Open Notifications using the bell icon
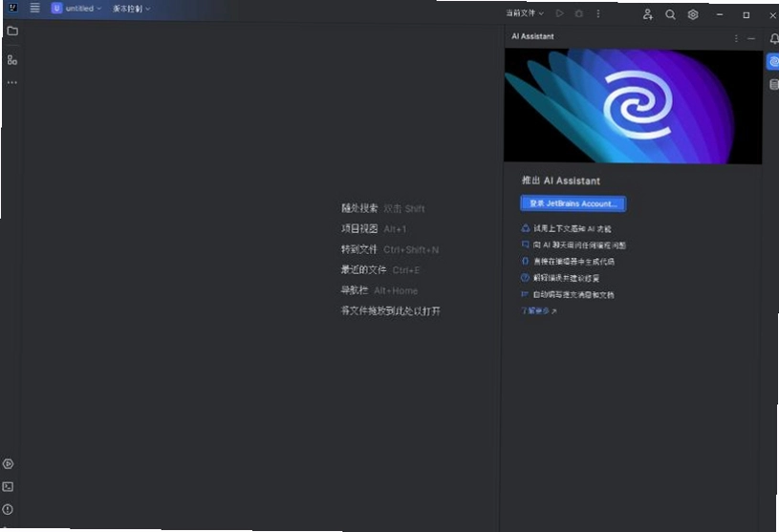 (774, 39)
